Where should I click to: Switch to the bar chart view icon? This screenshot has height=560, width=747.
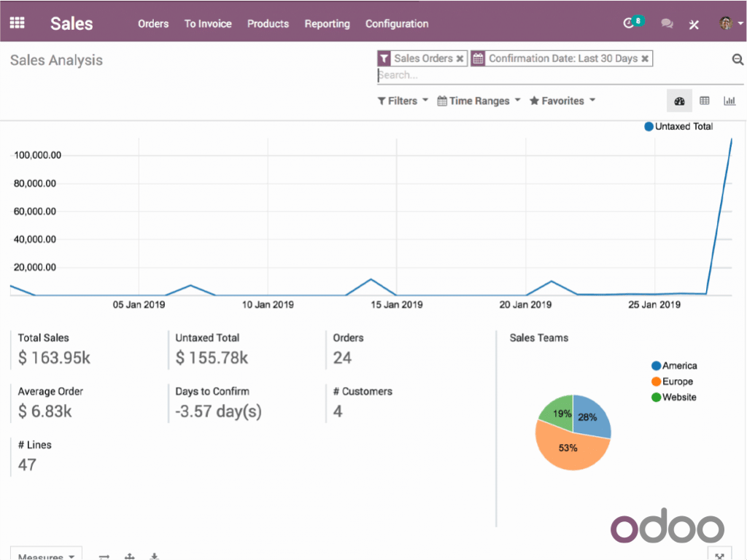[x=729, y=101]
